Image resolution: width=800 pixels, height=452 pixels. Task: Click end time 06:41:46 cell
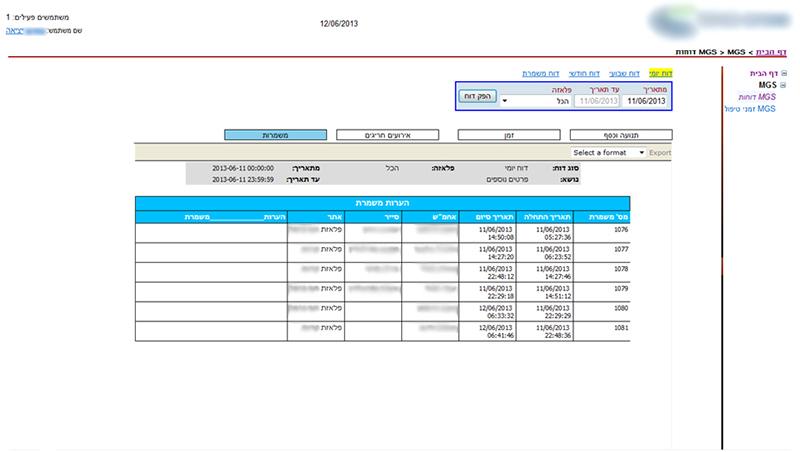tap(488, 332)
